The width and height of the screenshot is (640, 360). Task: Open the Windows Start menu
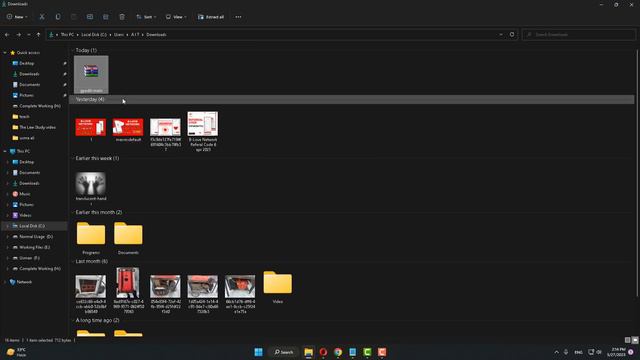coord(258,352)
